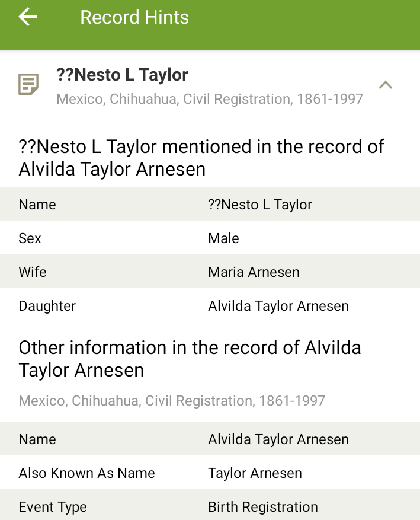Viewport: 420px width, 520px height.
Task: Tap the Other information section heading
Action: click(190, 358)
